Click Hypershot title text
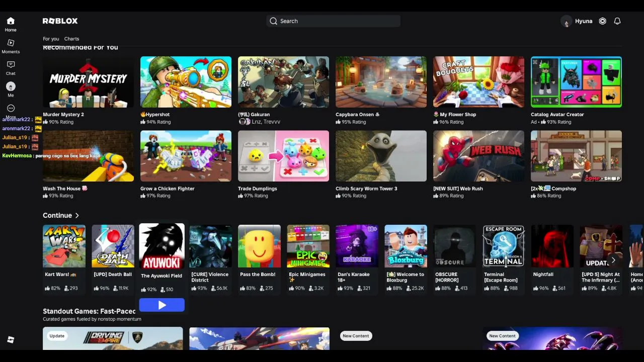644x362 pixels. click(155, 115)
